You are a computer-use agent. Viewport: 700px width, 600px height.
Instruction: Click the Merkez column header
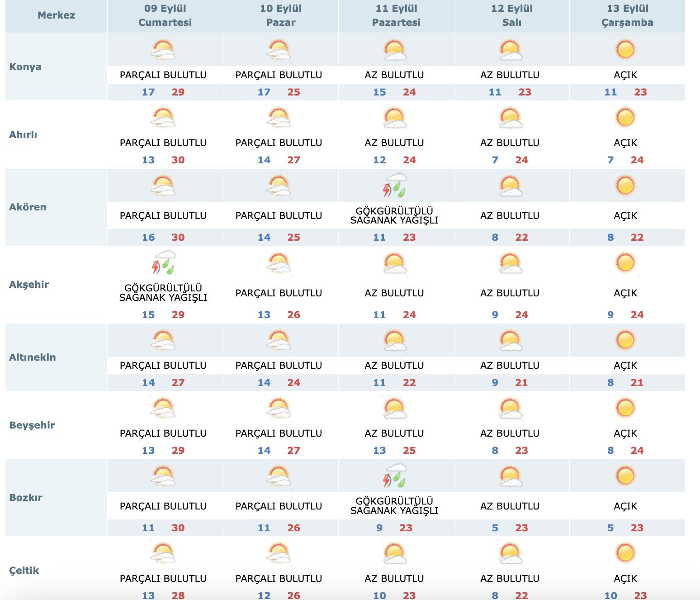click(x=57, y=15)
